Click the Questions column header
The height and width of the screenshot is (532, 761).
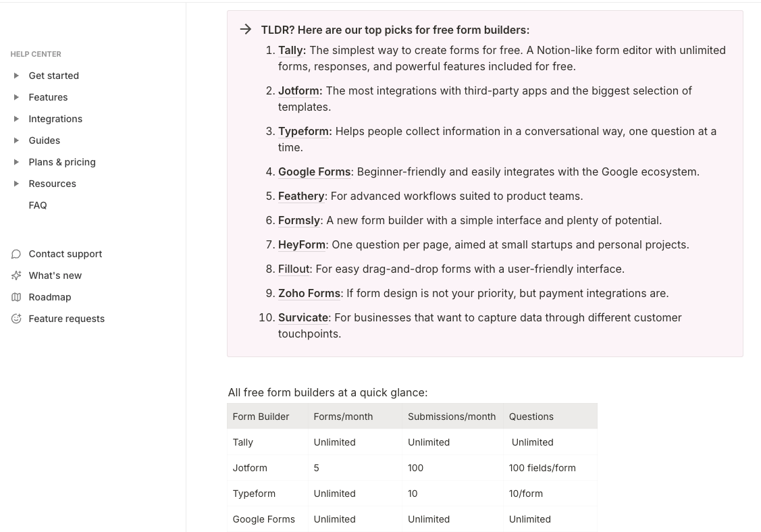pyautogui.click(x=550, y=417)
